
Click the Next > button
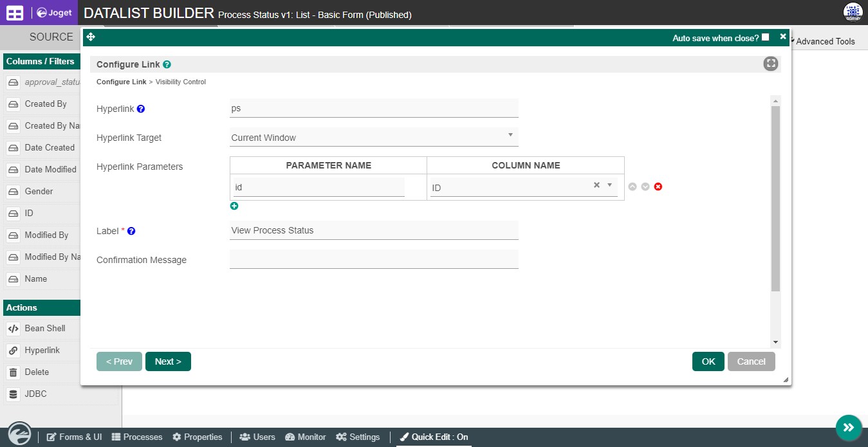click(x=168, y=361)
